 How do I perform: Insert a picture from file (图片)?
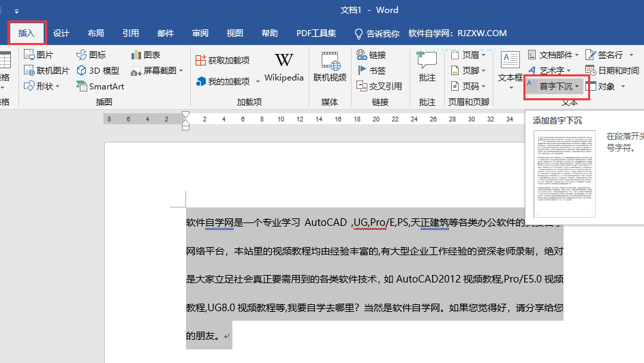(39, 55)
